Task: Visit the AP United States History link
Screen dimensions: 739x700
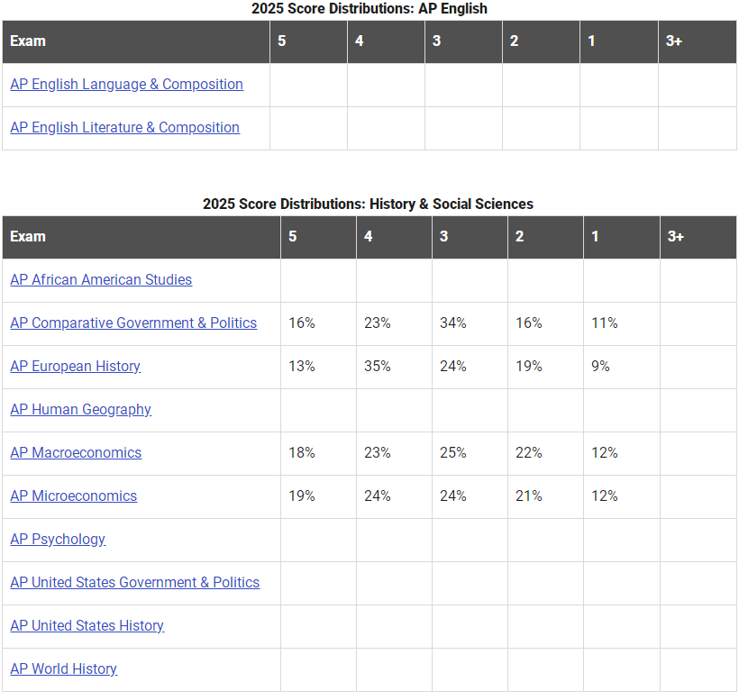Action: click(x=87, y=626)
